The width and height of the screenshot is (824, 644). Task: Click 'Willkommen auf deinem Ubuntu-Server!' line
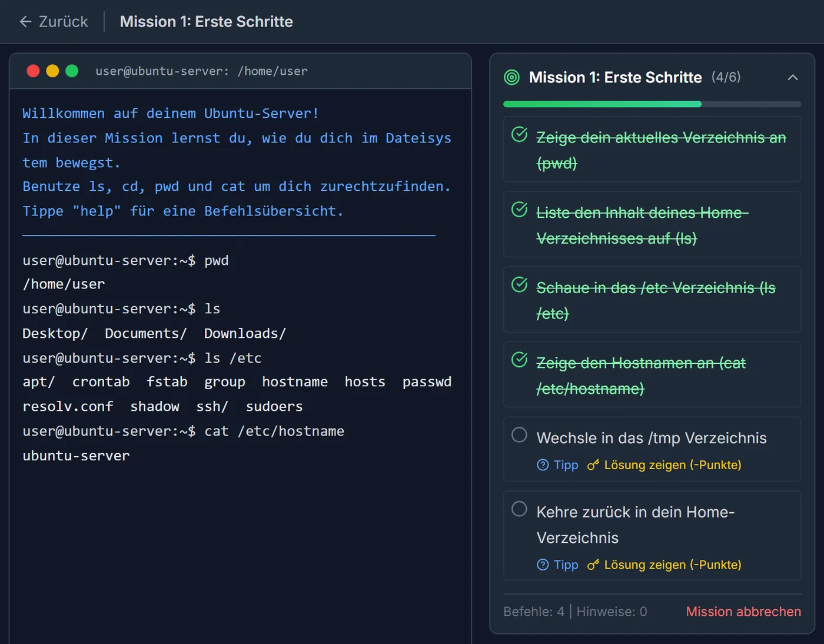(171, 114)
